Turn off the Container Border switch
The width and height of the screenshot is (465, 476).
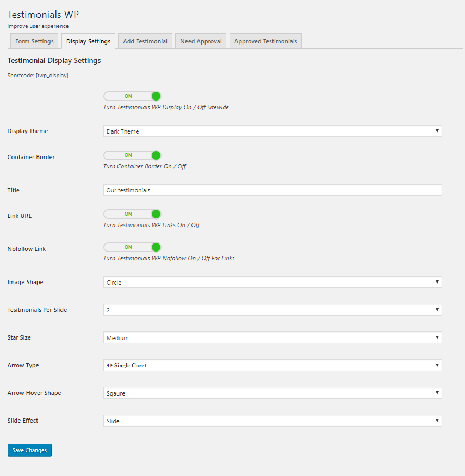point(132,155)
